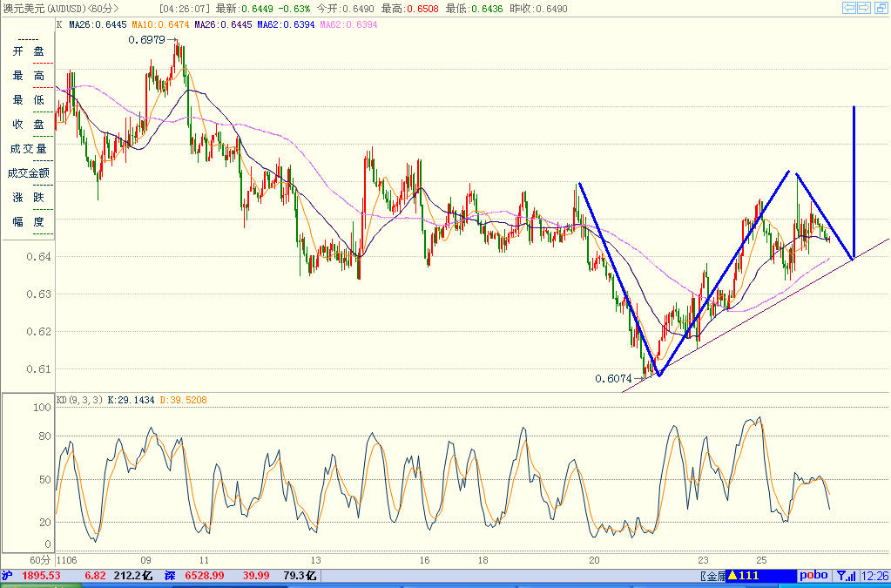The width and height of the screenshot is (891, 588).
Task: Select 成交金额 in the left info panel
Action: [x=29, y=173]
